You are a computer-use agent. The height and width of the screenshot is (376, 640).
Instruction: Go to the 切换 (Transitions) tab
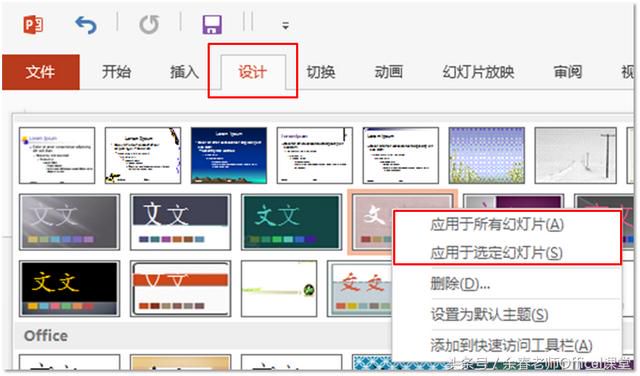coord(321,72)
